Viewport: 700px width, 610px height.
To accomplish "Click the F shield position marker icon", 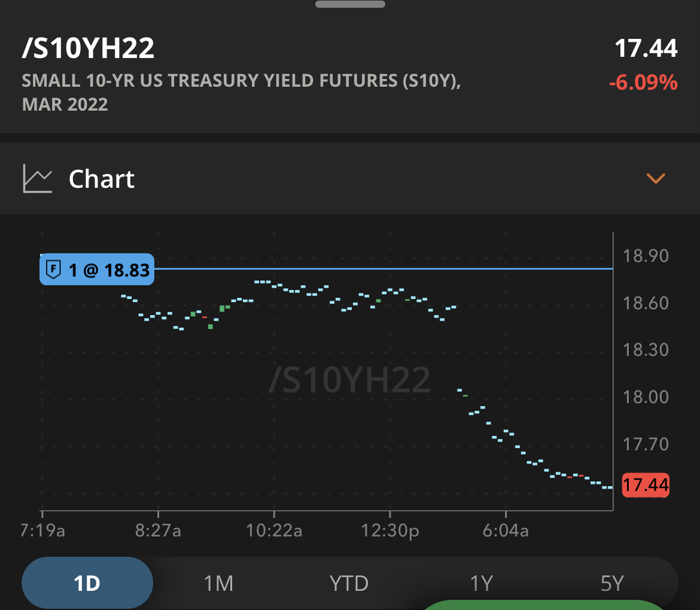I will 54,270.
